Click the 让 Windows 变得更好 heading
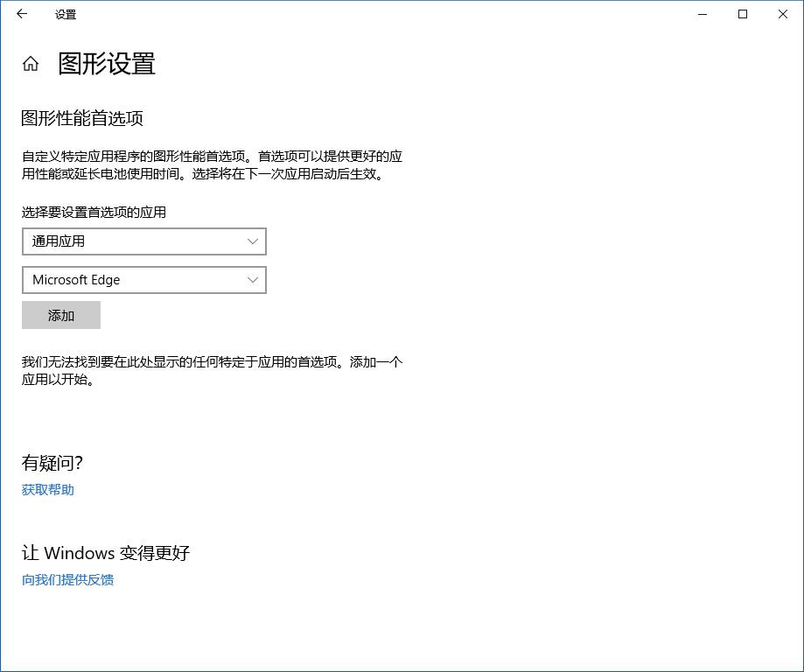The width and height of the screenshot is (804, 672). tap(106, 553)
